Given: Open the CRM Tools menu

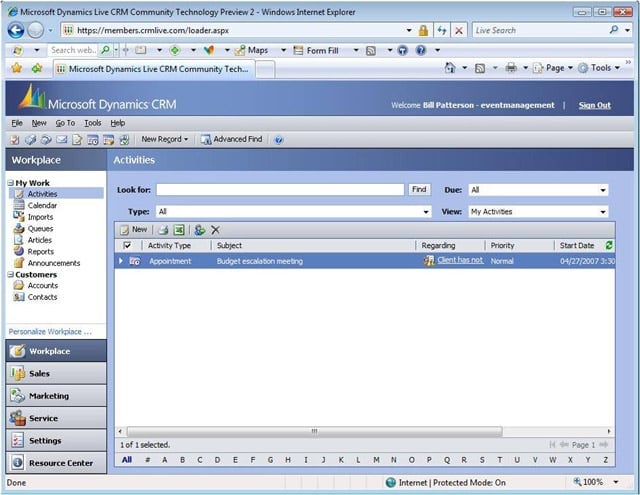Looking at the screenshot, I should tap(93, 123).
